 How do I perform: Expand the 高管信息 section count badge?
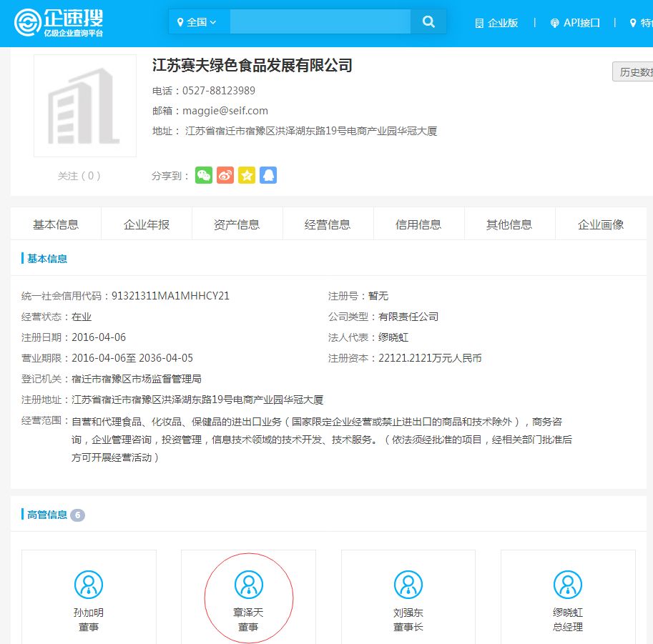[x=78, y=515]
